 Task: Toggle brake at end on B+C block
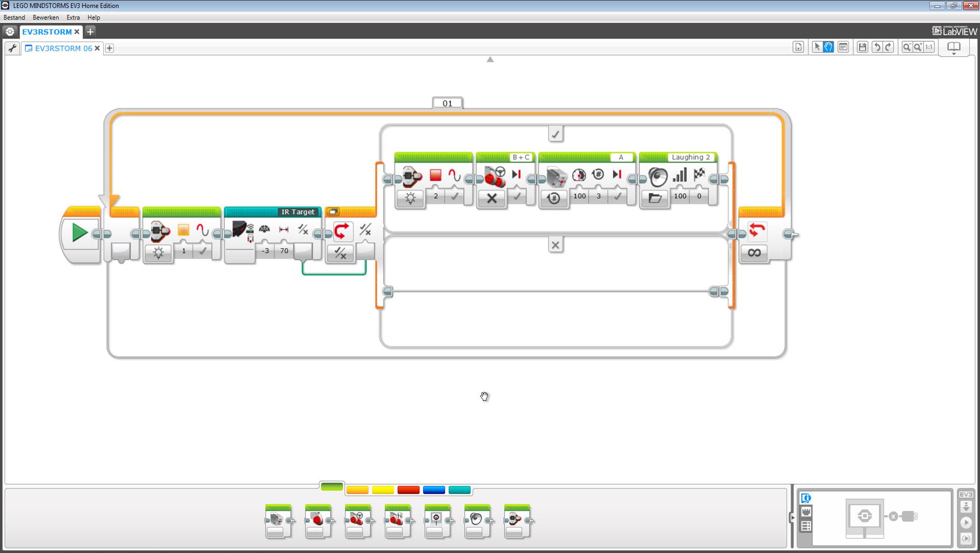[x=517, y=196]
